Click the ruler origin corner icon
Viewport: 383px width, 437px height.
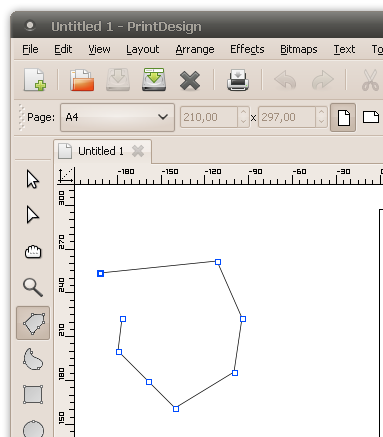(66, 175)
